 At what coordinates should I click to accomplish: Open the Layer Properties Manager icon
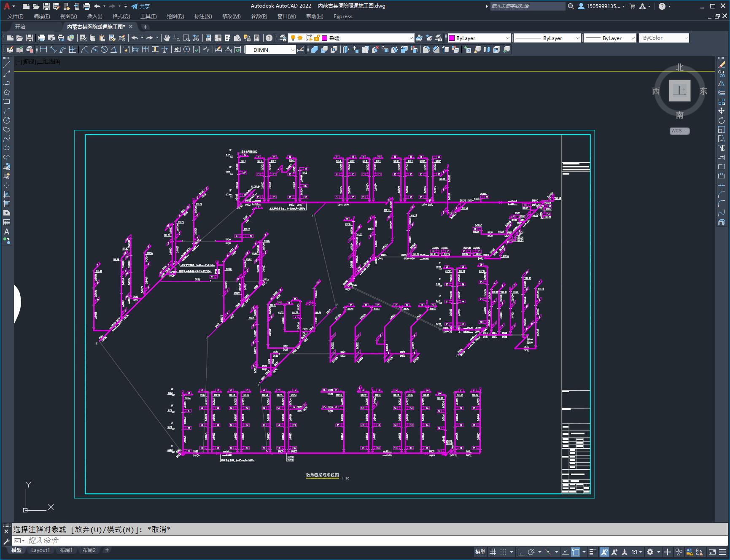pyautogui.click(x=283, y=38)
